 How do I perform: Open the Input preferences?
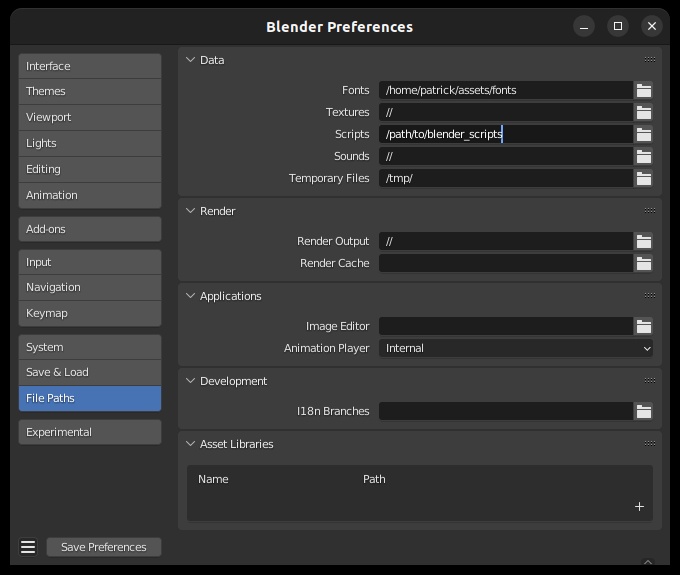click(90, 262)
